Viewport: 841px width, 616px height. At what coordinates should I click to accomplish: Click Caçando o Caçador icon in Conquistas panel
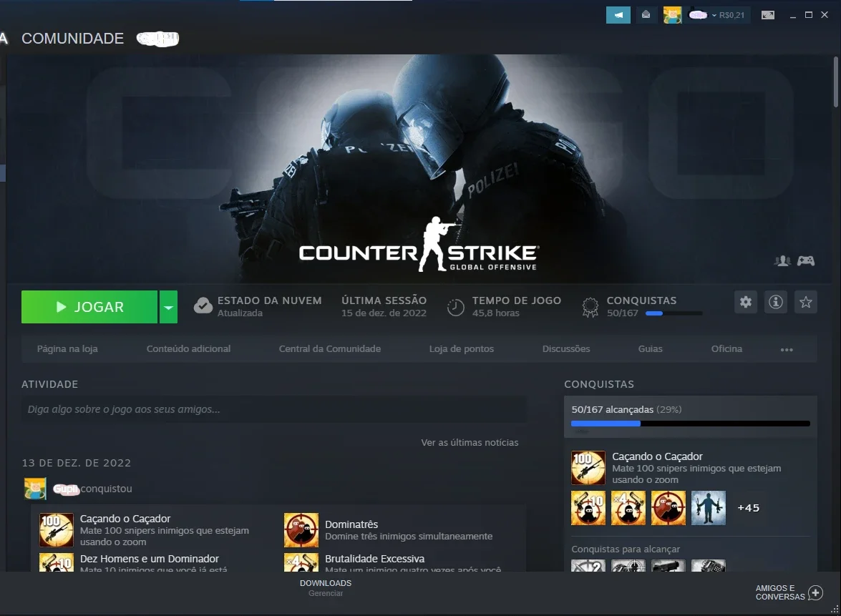pyautogui.click(x=588, y=467)
